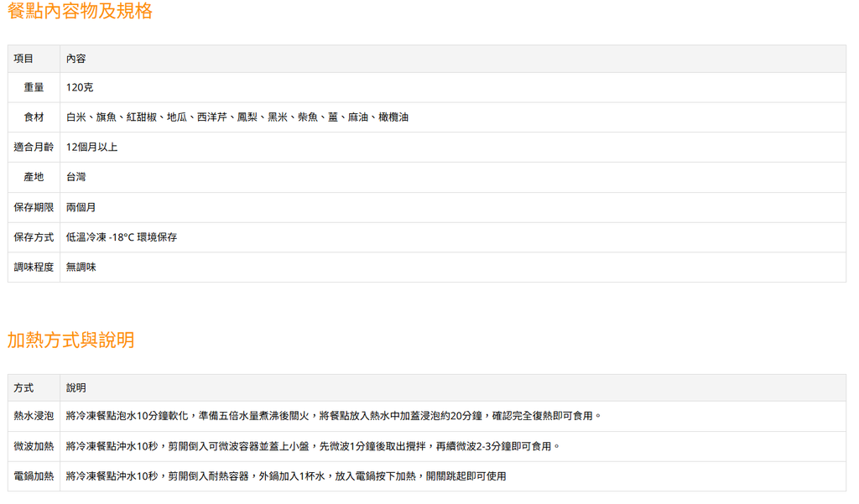Select the 台灣 origin value
Image resolution: width=859 pixels, height=504 pixels.
[x=76, y=177]
